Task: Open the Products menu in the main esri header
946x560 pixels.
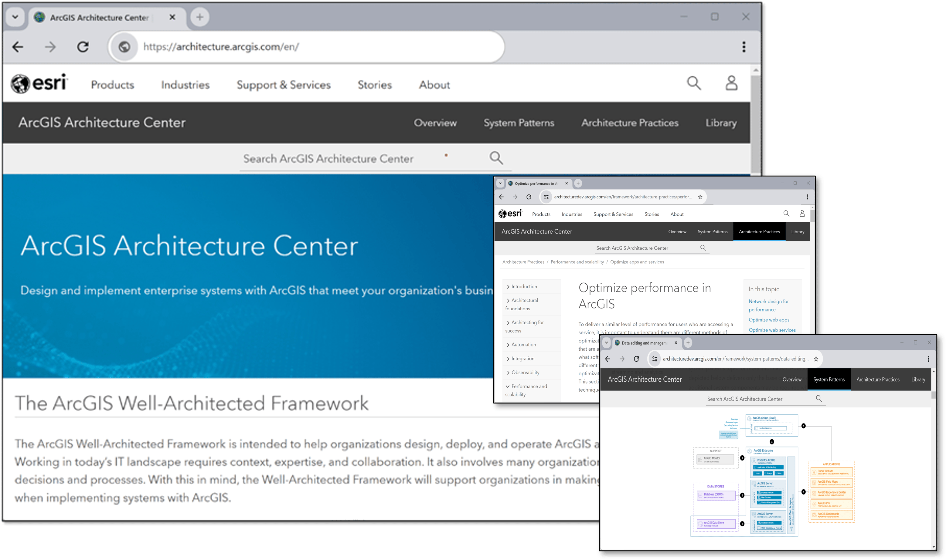Action: (112, 85)
